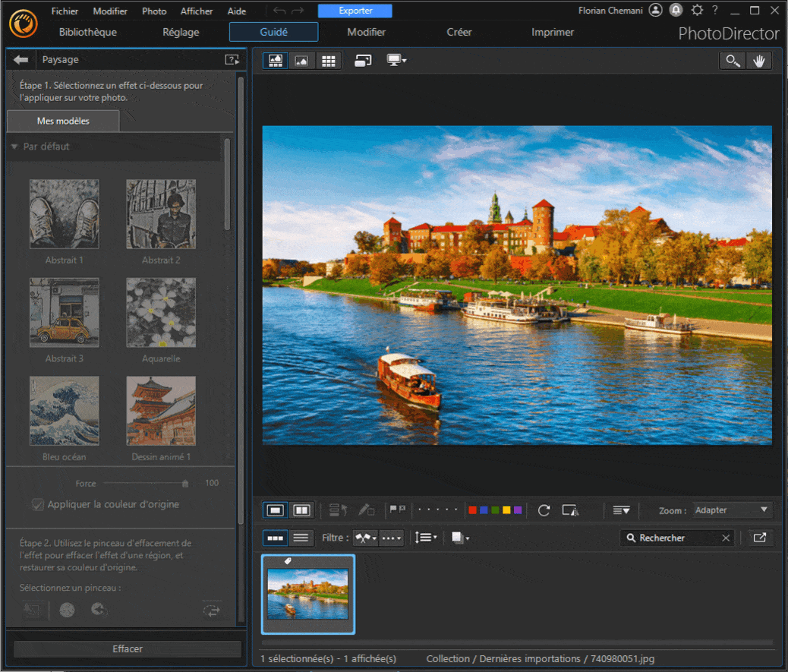The height and width of the screenshot is (672, 788).
Task: Open the settings gear in the title bar
Action: [x=697, y=11]
